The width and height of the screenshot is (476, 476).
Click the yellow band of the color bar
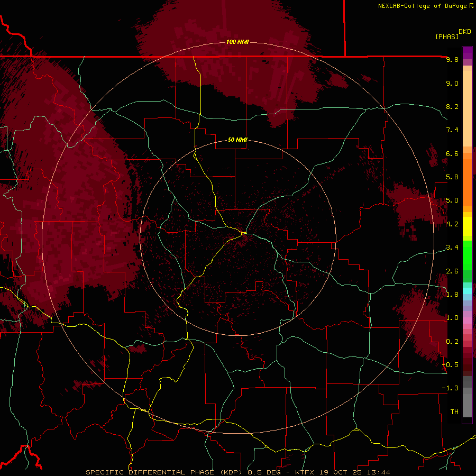467,226
